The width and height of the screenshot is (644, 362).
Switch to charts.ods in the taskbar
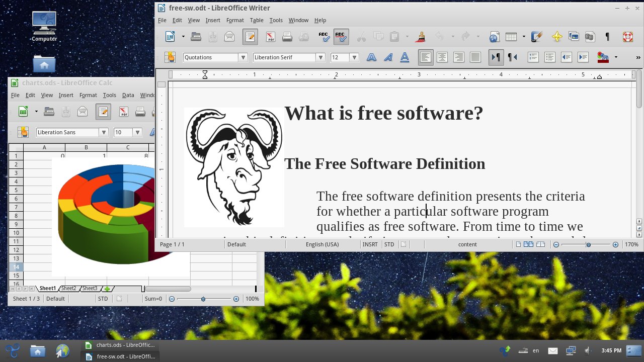[120, 345]
